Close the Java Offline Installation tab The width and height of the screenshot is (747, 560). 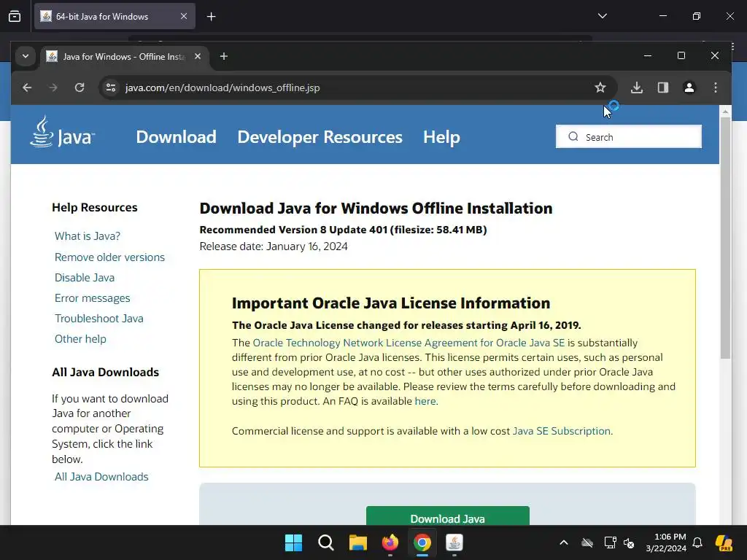pyautogui.click(x=198, y=56)
